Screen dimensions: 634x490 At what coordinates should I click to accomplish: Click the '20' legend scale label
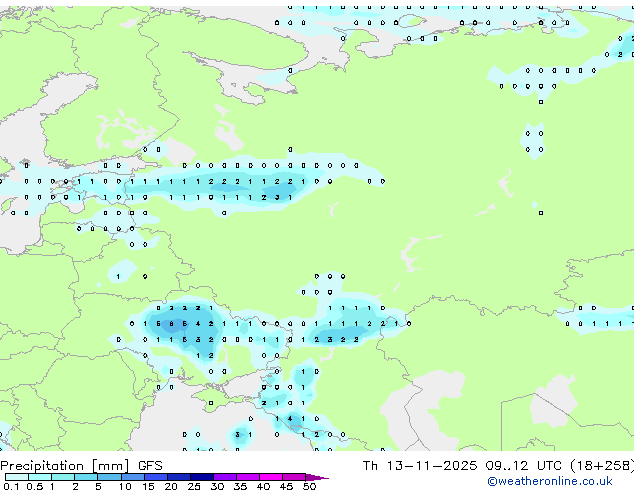171,486
